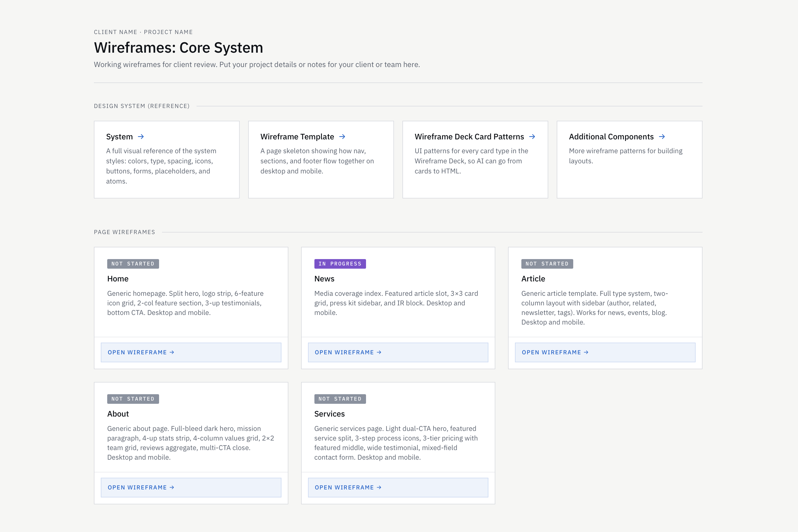Open wireframe for the News page
The width and height of the screenshot is (798, 532).
click(x=398, y=352)
